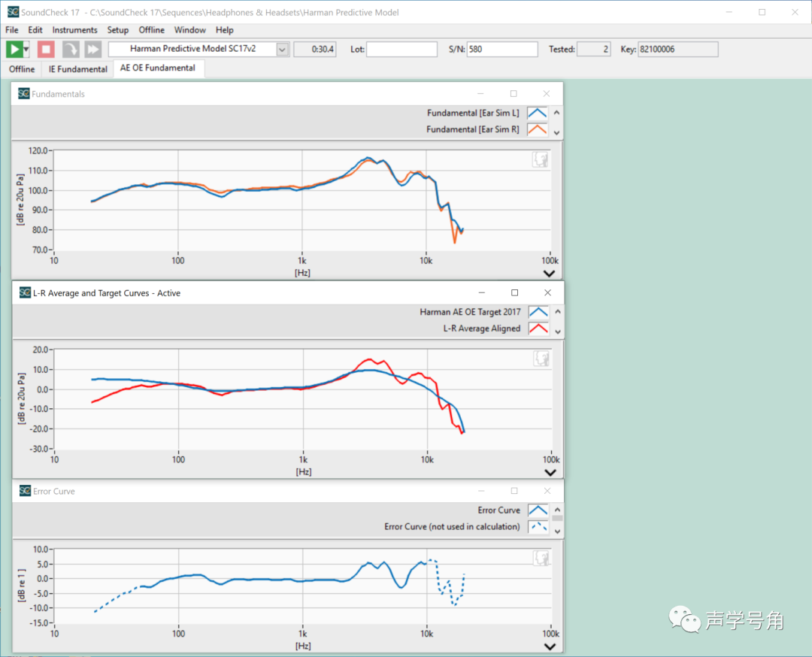This screenshot has width=812, height=657.
Task: Click the S/N input field
Action: pos(501,50)
